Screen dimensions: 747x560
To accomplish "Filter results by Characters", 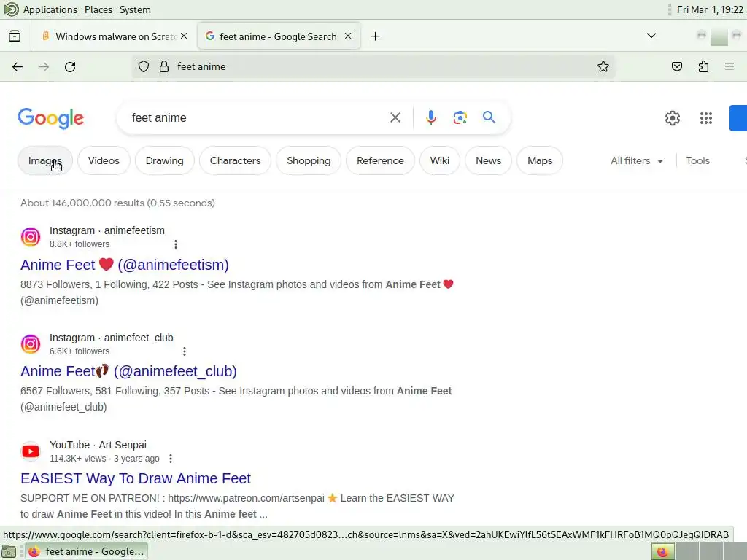I will [236, 161].
